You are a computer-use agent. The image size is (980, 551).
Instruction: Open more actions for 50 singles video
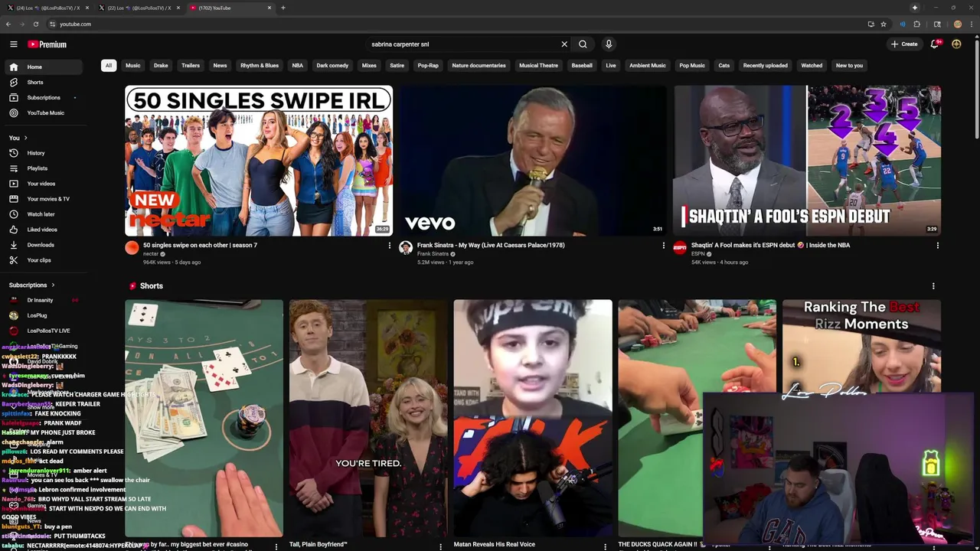pyautogui.click(x=389, y=246)
